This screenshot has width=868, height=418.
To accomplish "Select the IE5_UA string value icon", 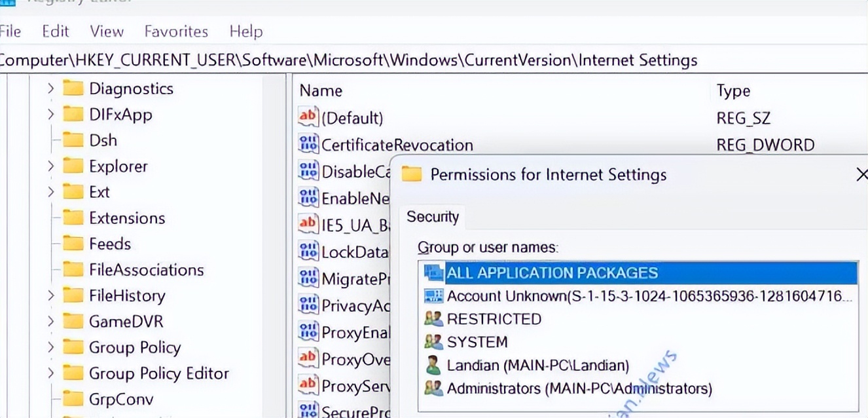I will click(308, 225).
